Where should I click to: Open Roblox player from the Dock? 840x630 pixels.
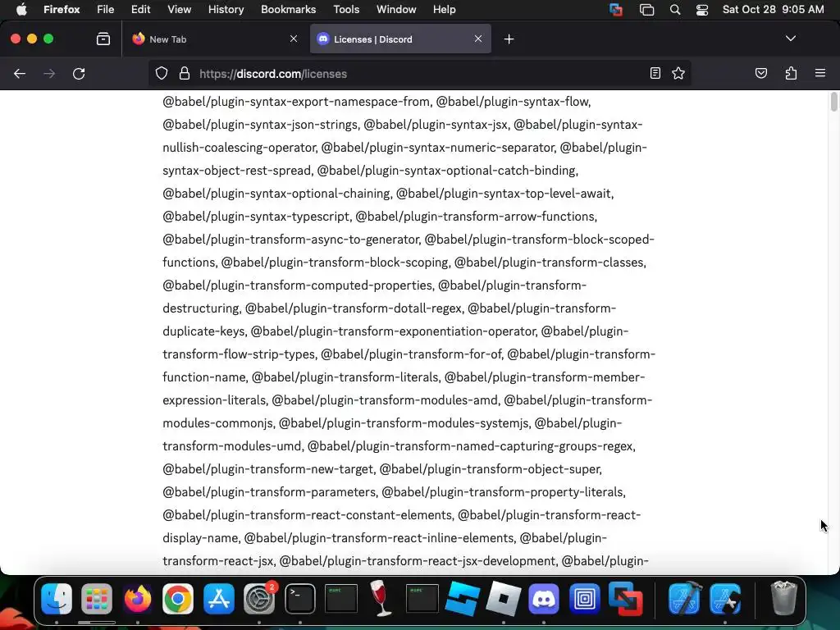(503, 598)
